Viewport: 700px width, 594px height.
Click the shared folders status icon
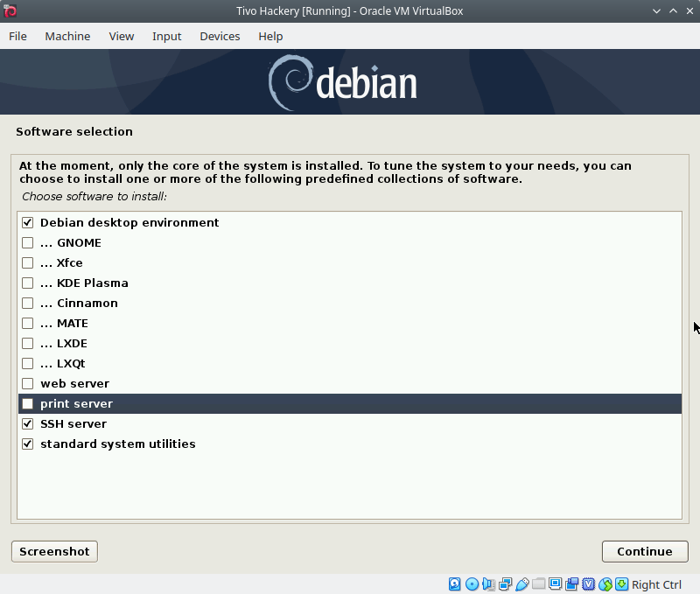(x=539, y=584)
